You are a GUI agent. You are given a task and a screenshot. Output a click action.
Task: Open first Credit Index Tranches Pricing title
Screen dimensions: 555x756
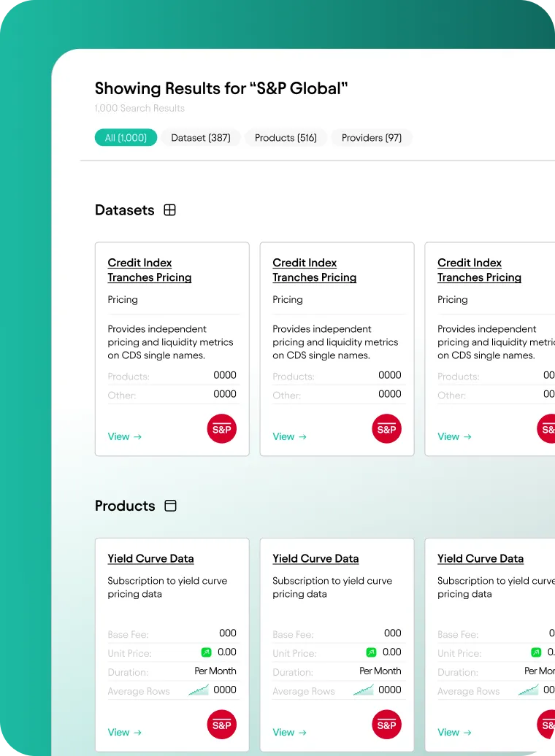click(150, 270)
